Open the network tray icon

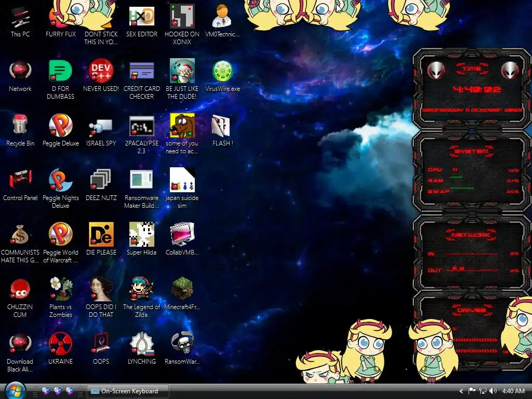[483, 391]
